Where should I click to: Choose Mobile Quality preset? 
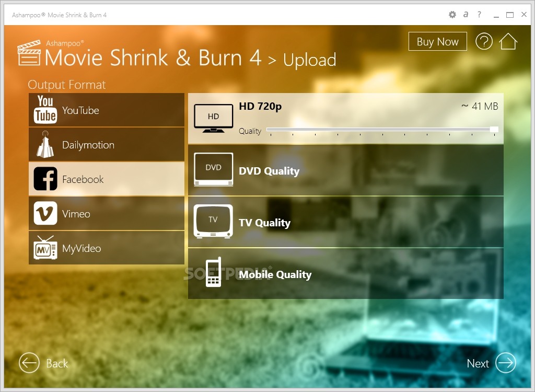(x=346, y=273)
